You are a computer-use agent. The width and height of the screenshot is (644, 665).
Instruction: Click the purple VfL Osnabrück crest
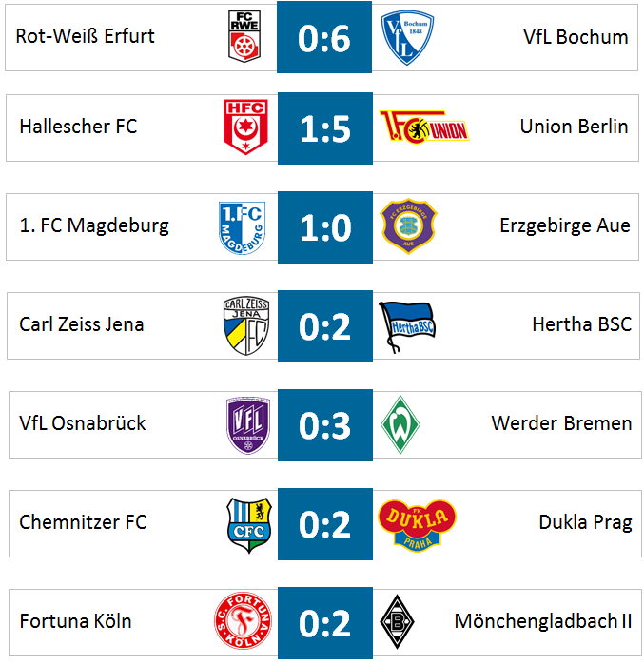pos(248,426)
